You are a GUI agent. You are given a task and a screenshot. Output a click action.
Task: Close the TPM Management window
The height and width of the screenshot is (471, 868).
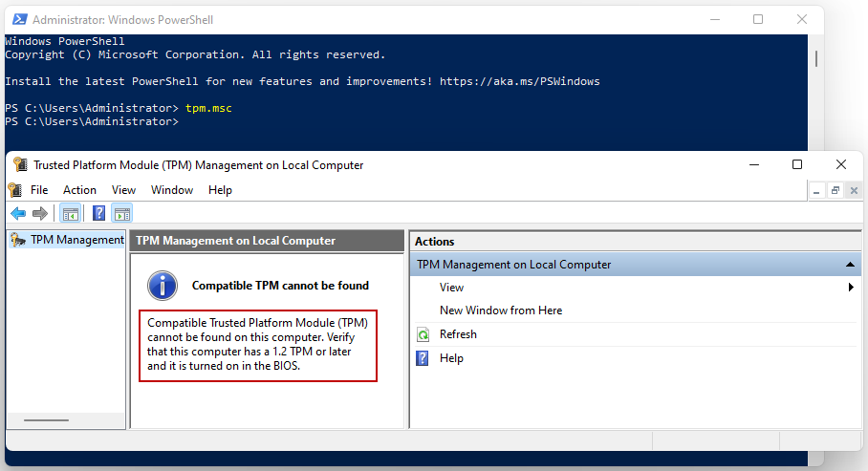click(841, 164)
